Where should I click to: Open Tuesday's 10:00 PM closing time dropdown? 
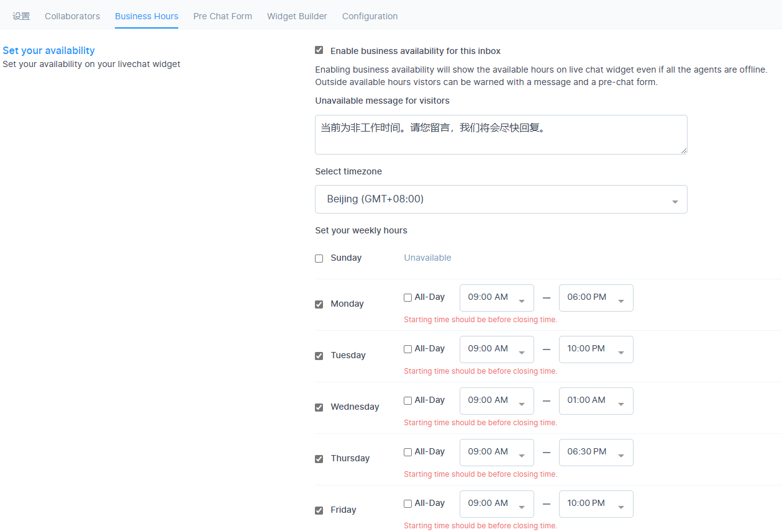click(596, 349)
